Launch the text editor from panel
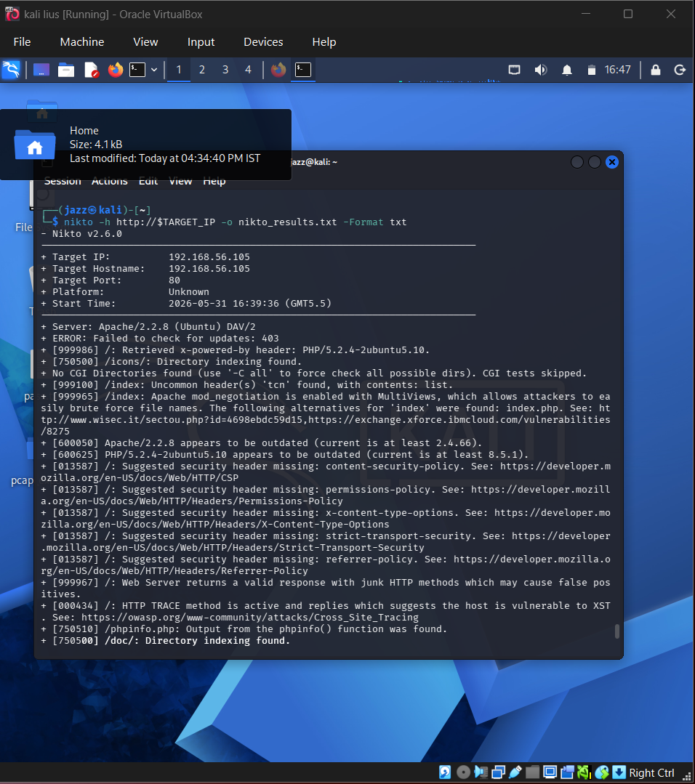Image resolution: width=695 pixels, height=784 pixels. (x=92, y=70)
